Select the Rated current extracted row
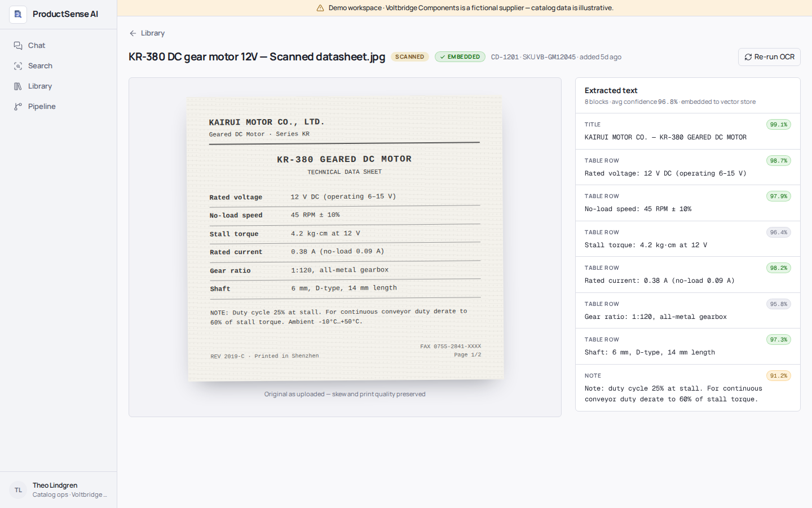Screen dimensions: 812x508 pyautogui.click(x=688, y=275)
